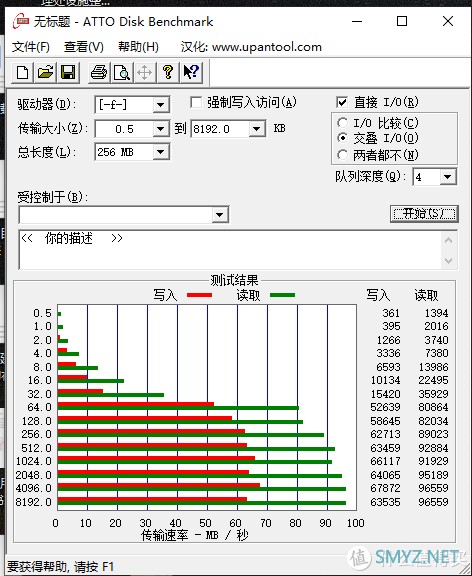Uncheck the 直接 I/O(R) checkbox

[x=342, y=102]
